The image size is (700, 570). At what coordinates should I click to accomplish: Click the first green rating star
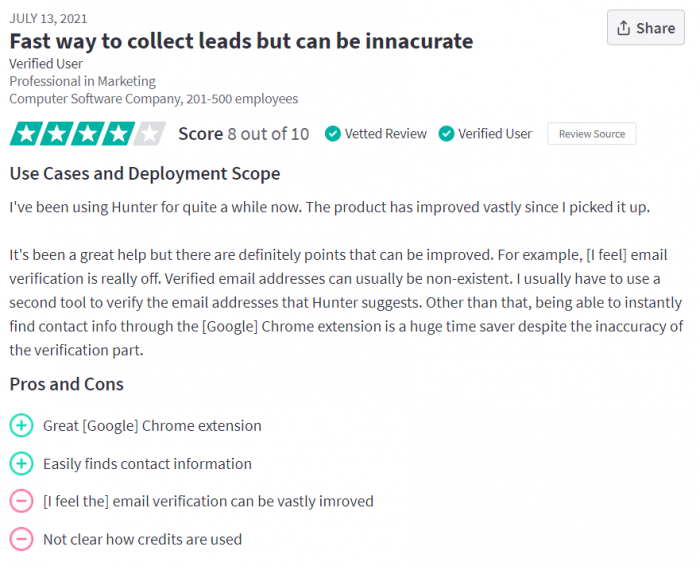(x=24, y=134)
